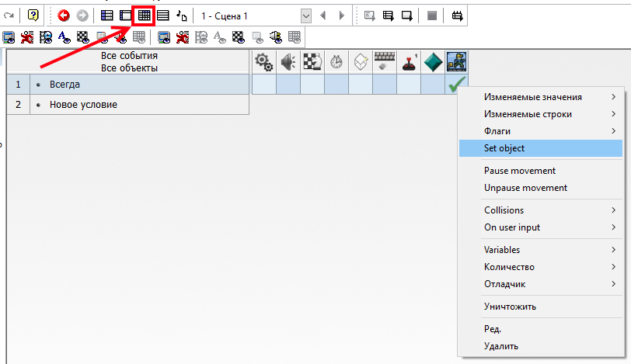Click the Player 1 joystick column icon
The height and width of the screenshot is (364, 631).
pyautogui.click(x=409, y=63)
